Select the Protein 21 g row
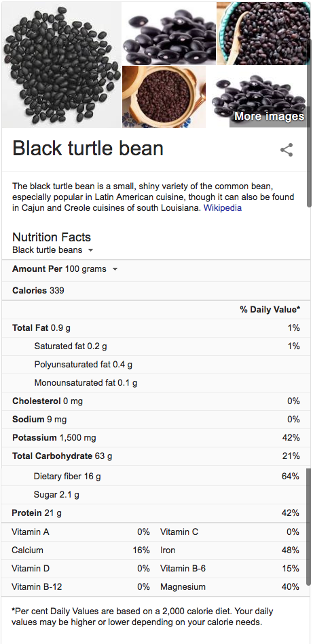The width and height of the screenshot is (313, 644). click(156, 513)
